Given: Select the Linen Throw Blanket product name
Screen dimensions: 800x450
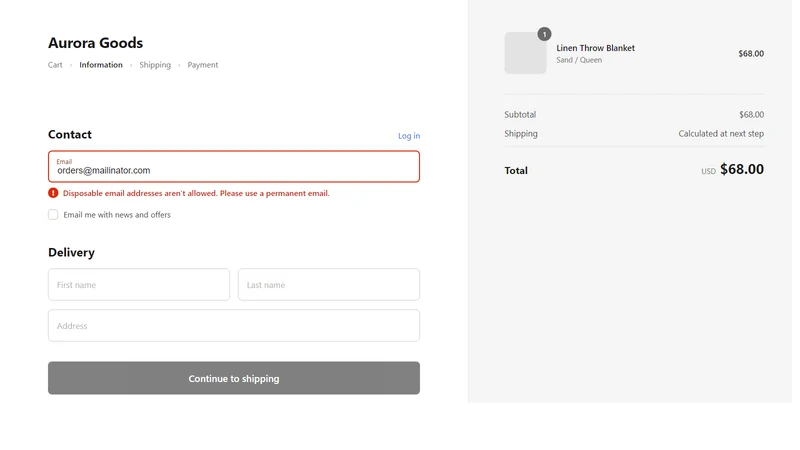Looking at the screenshot, I should click(595, 48).
